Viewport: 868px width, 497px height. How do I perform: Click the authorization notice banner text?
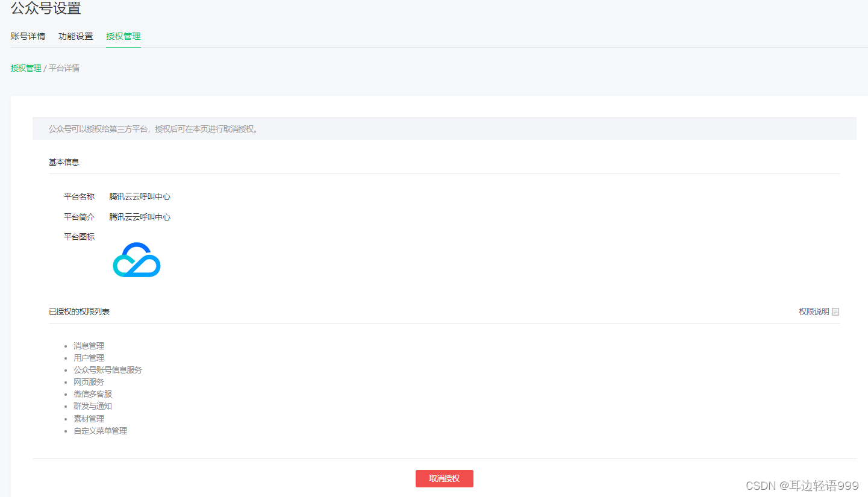pyautogui.click(x=154, y=129)
